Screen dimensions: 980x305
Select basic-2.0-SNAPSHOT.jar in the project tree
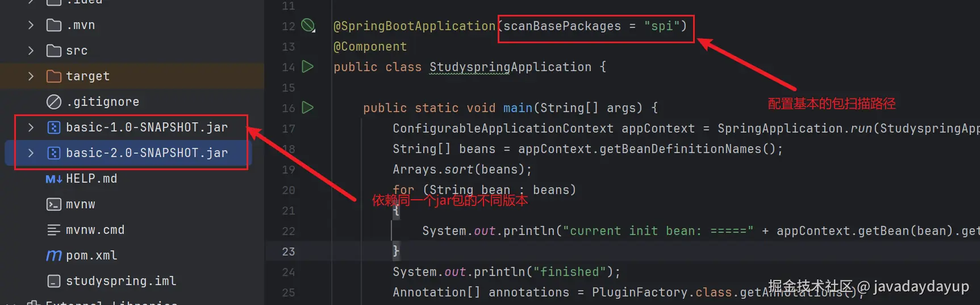tap(147, 153)
